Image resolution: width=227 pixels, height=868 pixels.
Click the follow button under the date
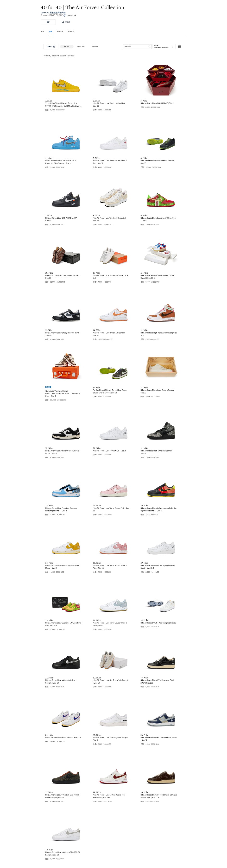(x=48, y=22)
